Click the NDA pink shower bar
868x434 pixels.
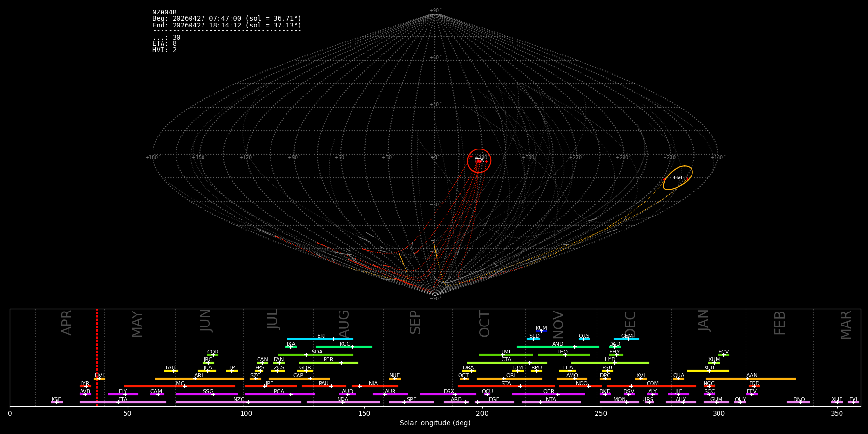click(x=343, y=402)
